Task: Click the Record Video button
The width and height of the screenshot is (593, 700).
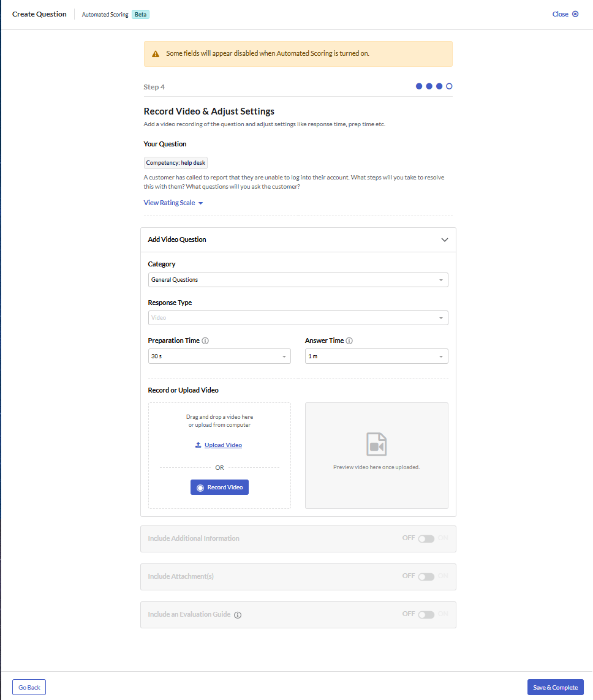Action: (x=219, y=487)
